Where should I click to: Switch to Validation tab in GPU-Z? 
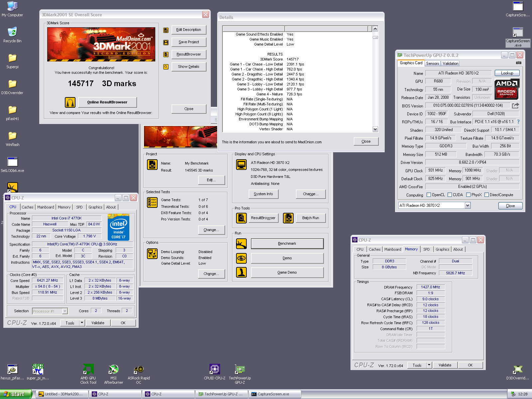click(x=451, y=64)
